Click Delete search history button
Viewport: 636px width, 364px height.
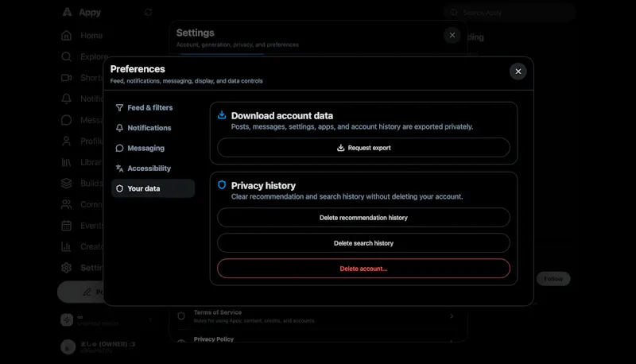coord(363,243)
